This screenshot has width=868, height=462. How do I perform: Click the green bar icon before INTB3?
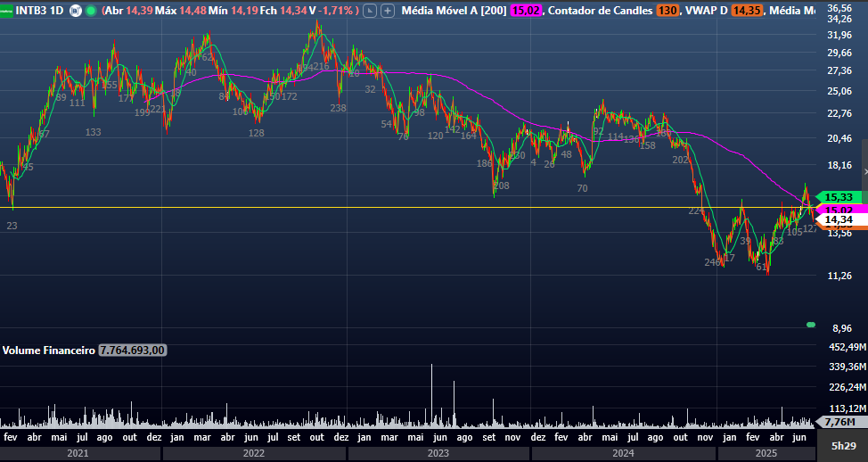tap(6, 11)
